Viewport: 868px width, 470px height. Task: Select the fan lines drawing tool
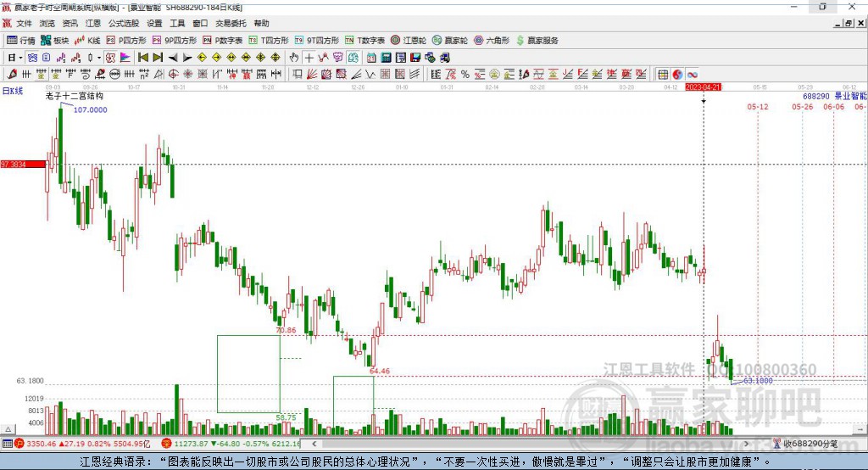tap(312, 75)
